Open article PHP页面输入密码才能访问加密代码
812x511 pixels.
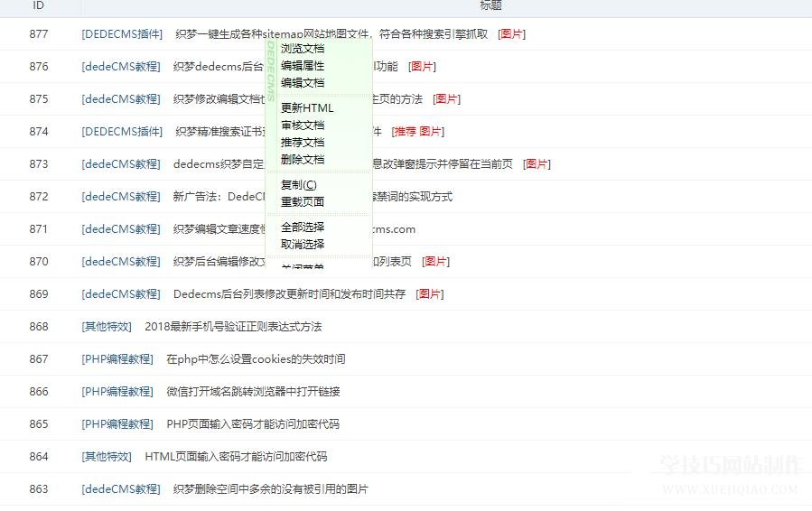click(x=253, y=424)
